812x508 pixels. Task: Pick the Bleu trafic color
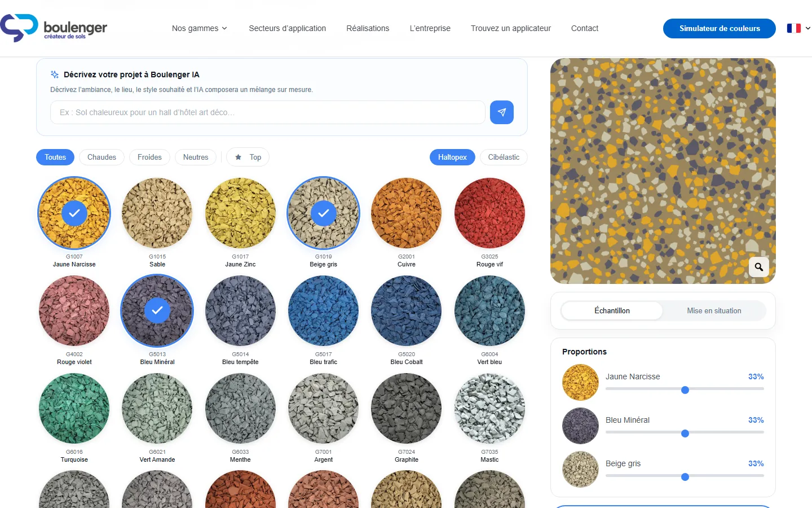[324, 311]
